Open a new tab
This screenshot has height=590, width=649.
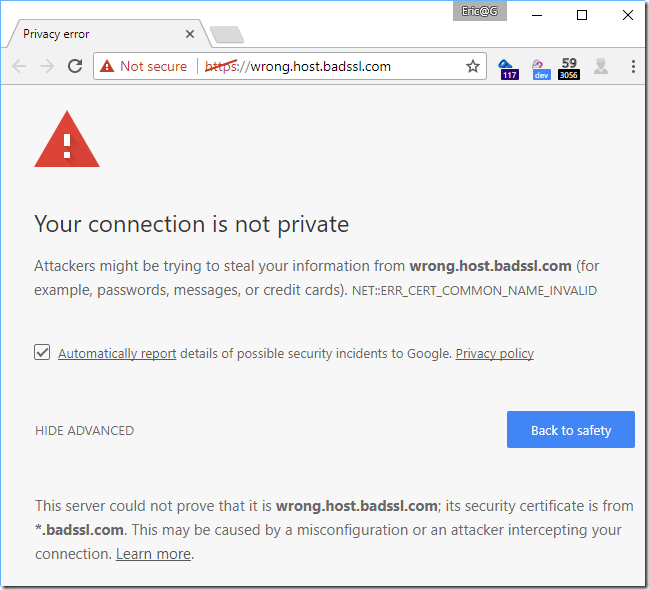coord(227,36)
